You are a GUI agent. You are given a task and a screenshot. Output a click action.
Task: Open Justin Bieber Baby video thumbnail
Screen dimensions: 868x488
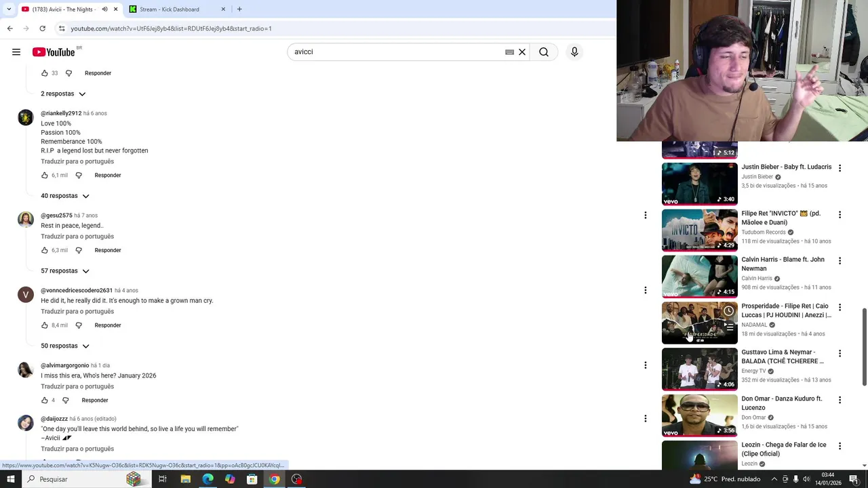click(699, 184)
